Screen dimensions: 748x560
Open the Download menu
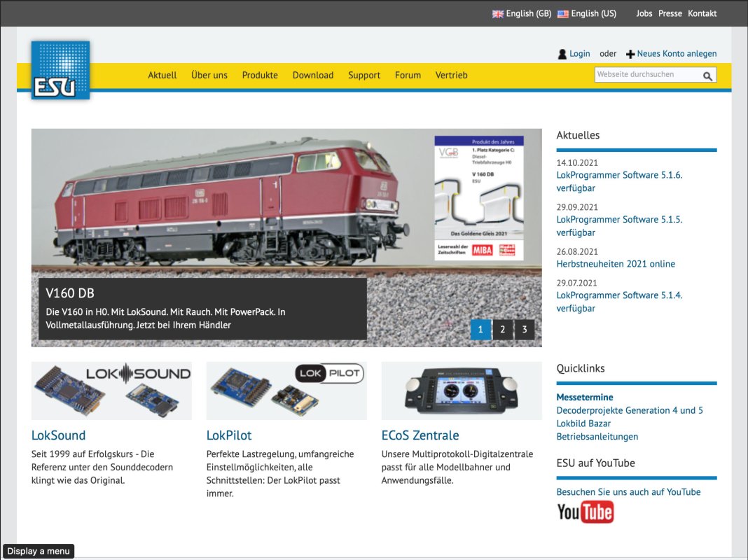tap(312, 75)
